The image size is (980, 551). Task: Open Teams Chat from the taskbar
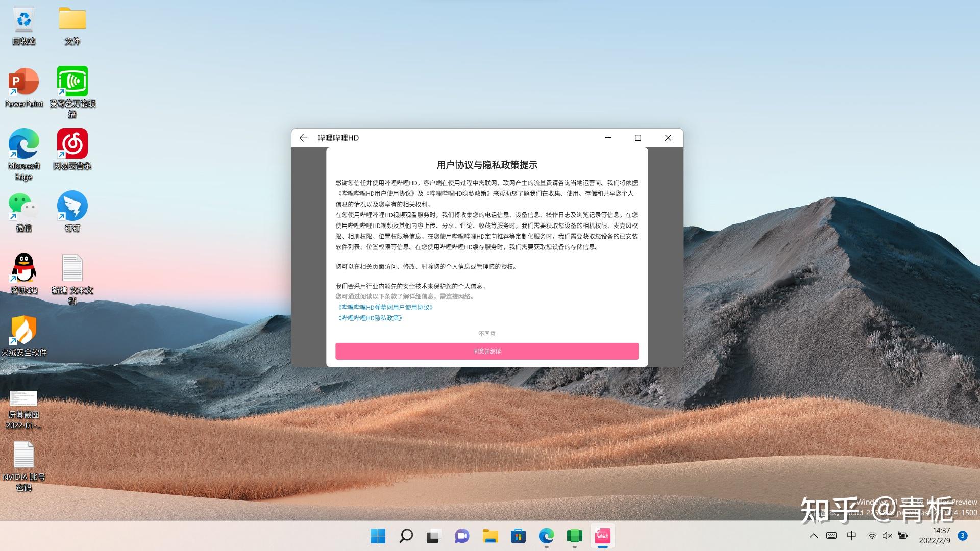[x=462, y=536]
